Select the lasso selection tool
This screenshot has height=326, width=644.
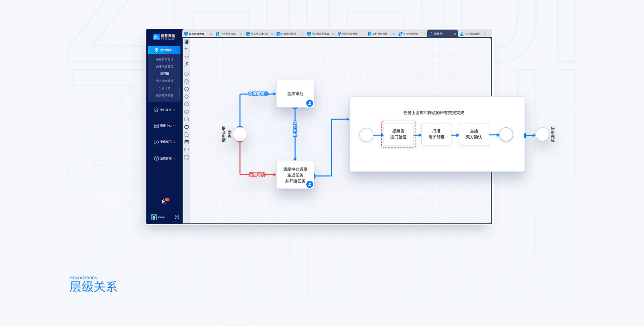click(186, 49)
